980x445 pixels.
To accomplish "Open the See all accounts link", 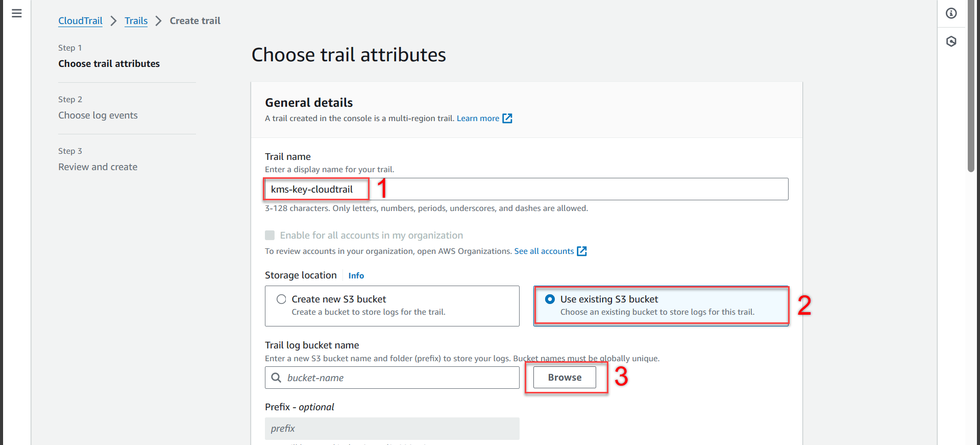I will pos(544,251).
